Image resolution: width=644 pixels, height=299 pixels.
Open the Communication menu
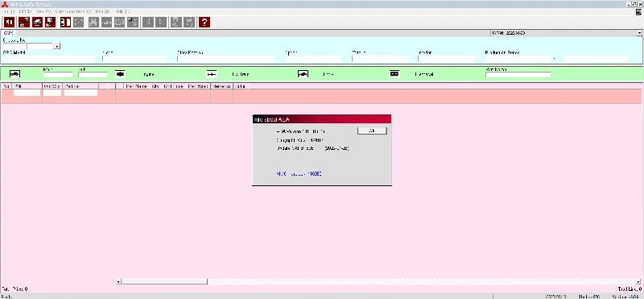[x=72, y=11]
